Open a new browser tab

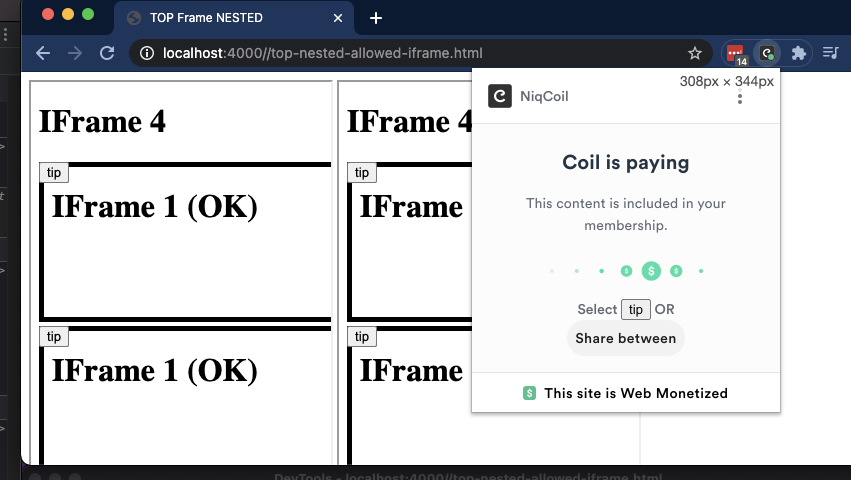coord(376,18)
